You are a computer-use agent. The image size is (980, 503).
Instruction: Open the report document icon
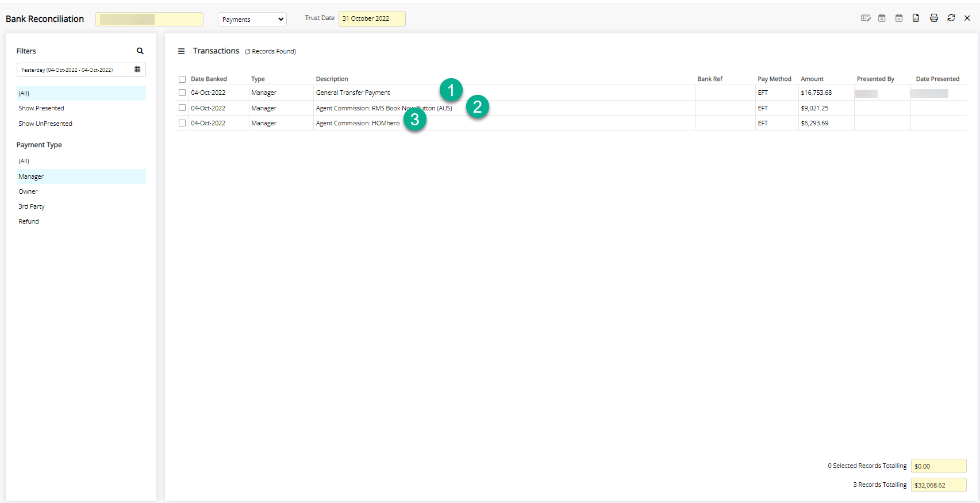(x=916, y=18)
